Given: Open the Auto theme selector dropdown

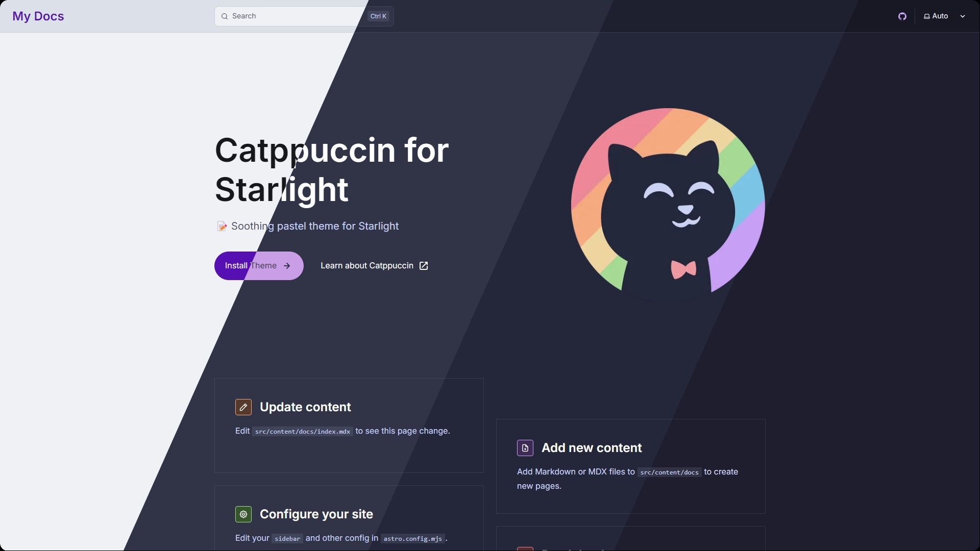Looking at the screenshot, I should tap(945, 16).
